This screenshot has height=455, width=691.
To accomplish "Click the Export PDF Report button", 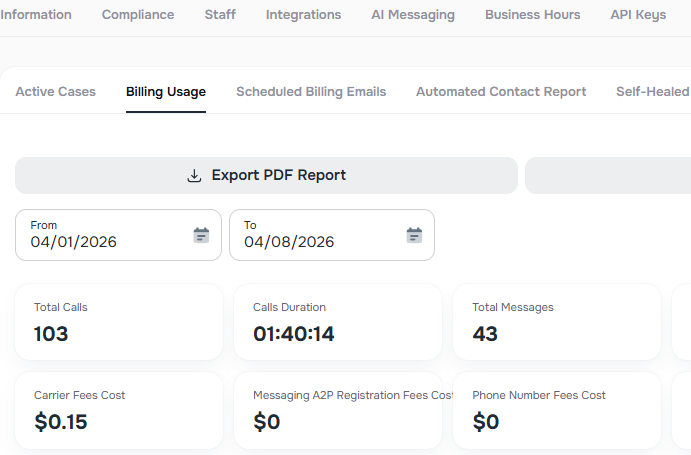I will click(266, 176).
